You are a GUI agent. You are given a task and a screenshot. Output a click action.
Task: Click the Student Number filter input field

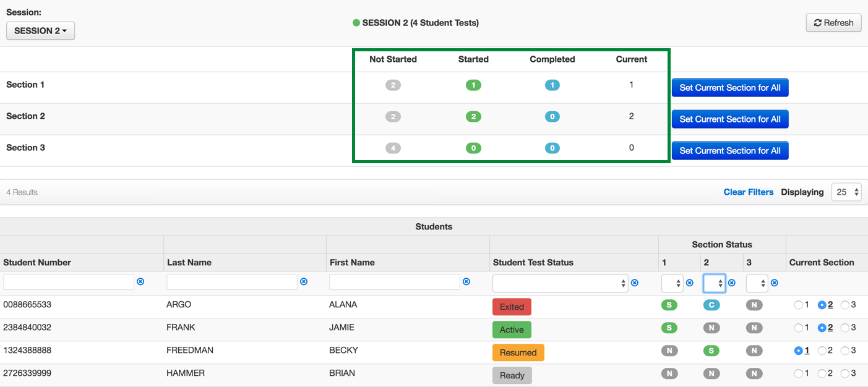(69, 283)
